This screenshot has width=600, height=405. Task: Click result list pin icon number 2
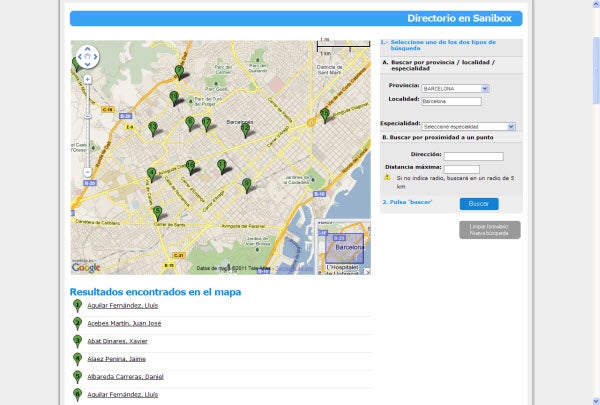click(77, 323)
